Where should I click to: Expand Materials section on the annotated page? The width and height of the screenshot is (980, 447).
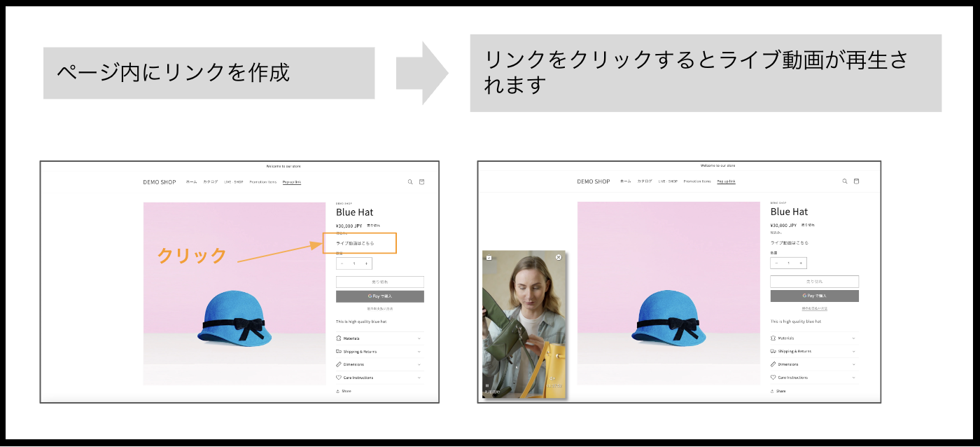click(379, 338)
